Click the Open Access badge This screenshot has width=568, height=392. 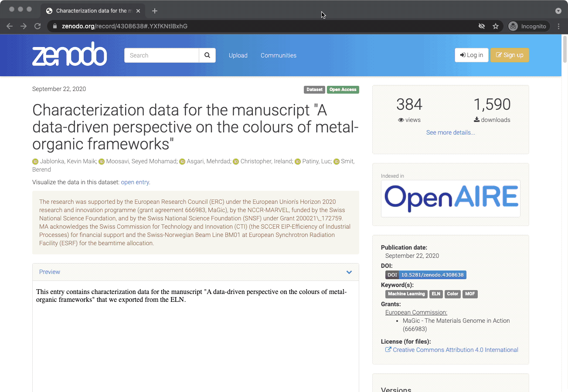coord(343,90)
